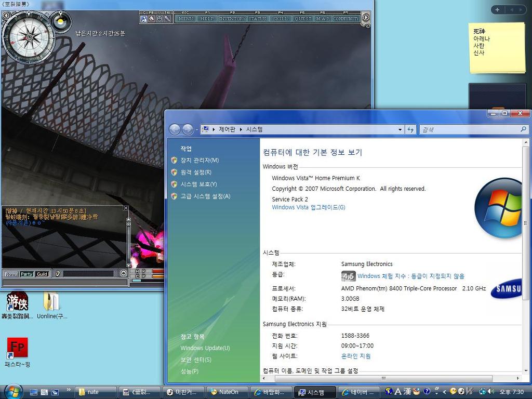Screen dimensions: 532x399
Task: Open 장치 관리자(M) link
Action: click(199, 160)
